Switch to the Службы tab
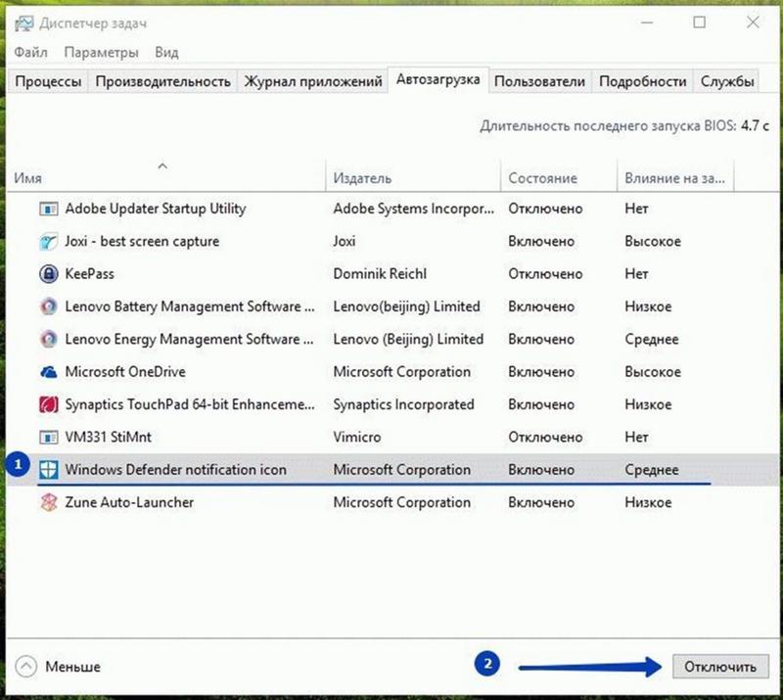The height and width of the screenshot is (700, 783). 727,81
